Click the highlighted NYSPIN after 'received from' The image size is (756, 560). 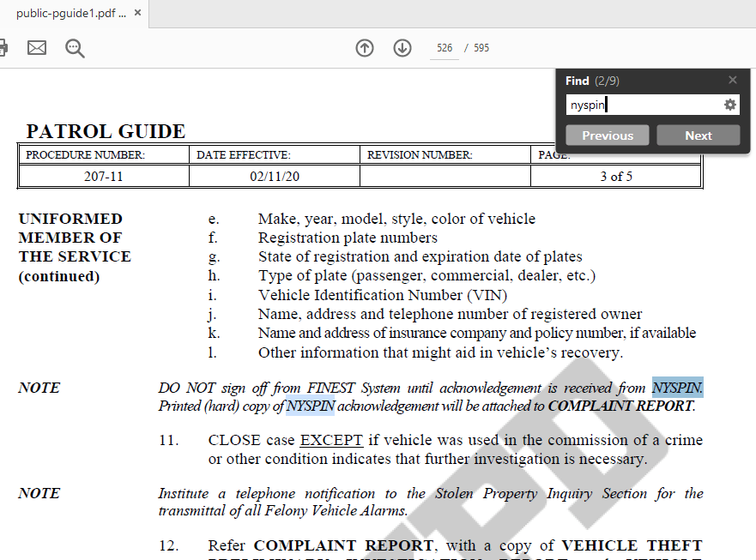(x=676, y=388)
